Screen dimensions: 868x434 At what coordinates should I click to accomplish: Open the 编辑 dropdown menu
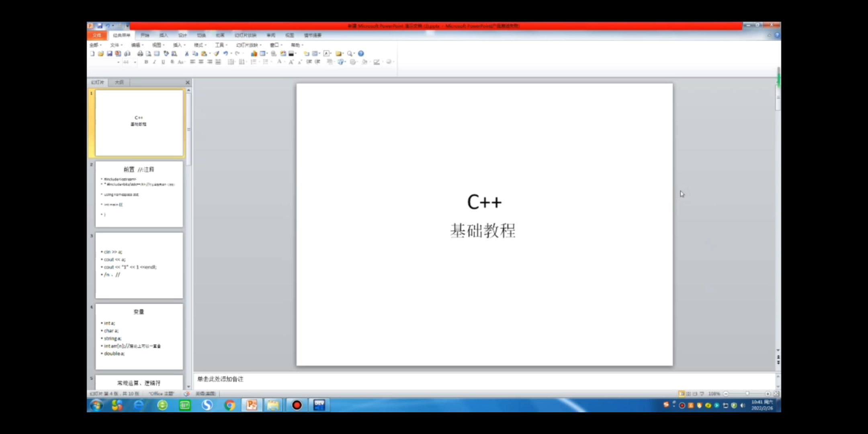click(137, 45)
